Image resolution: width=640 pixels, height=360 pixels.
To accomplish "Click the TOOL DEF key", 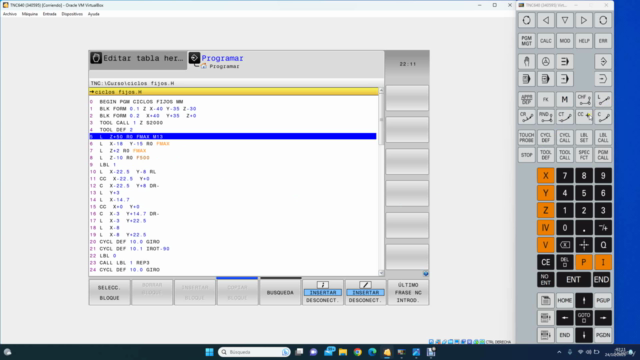I will coord(546,155).
